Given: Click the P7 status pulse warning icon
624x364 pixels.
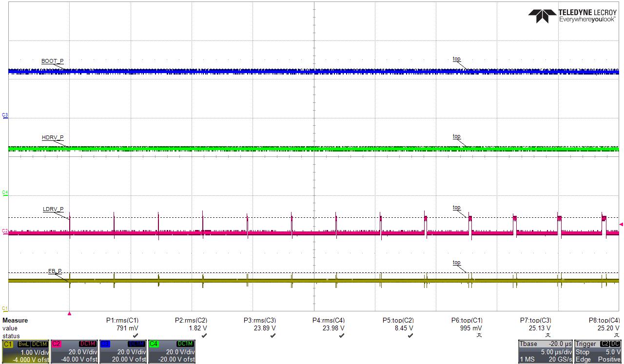Looking at the screenshot, I should click(x=548, y=336).
